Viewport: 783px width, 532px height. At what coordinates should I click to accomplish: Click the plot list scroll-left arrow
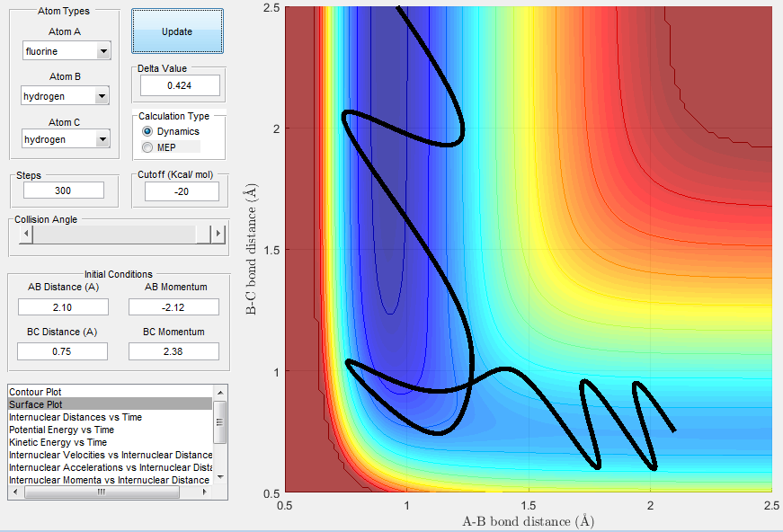click(15, 492)
